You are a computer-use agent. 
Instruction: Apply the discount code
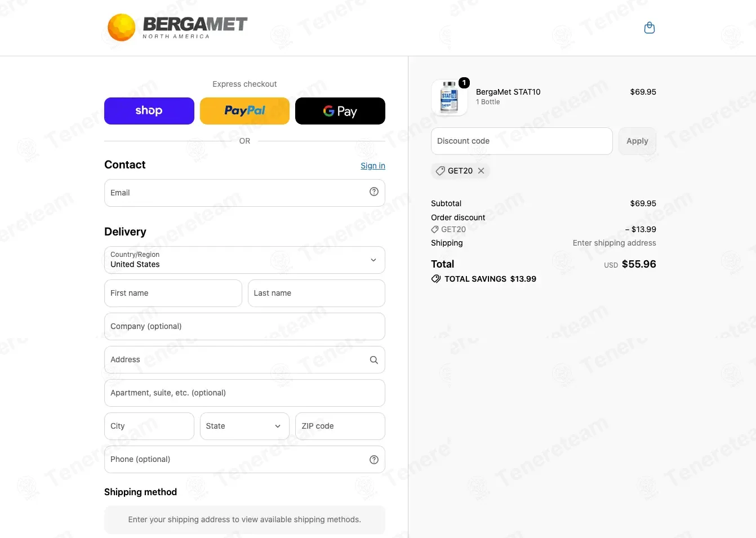tap(637, 141)
